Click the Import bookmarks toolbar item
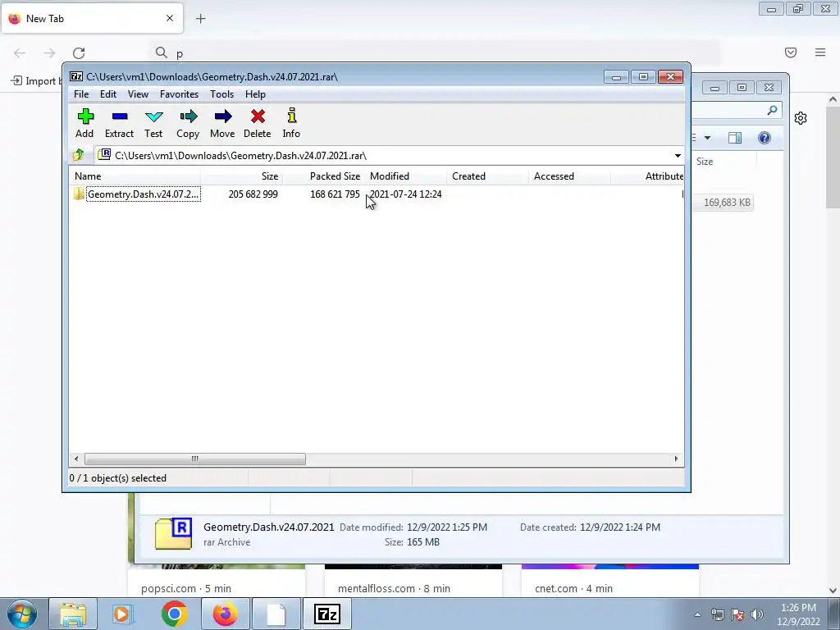The height and width of the screenshot is (630, 840). pos(35,81)
